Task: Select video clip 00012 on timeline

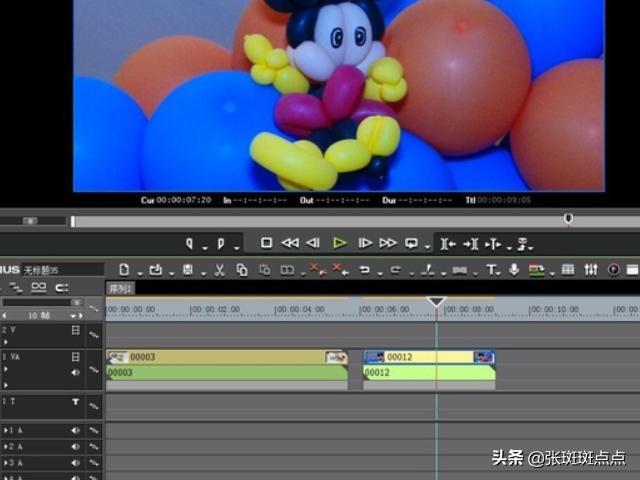Action: (429, 357)
